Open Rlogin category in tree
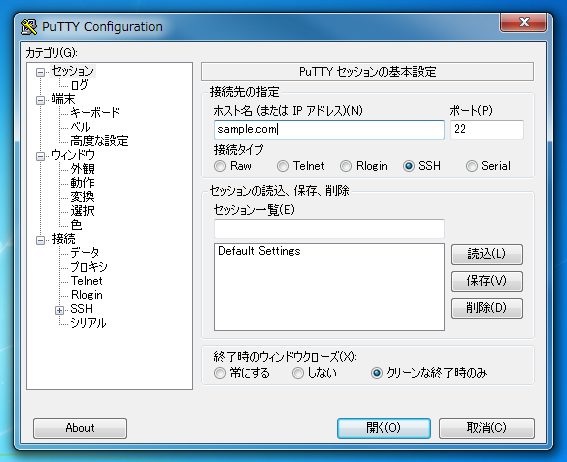Screen dimensions: 567x462 point(87,295)
